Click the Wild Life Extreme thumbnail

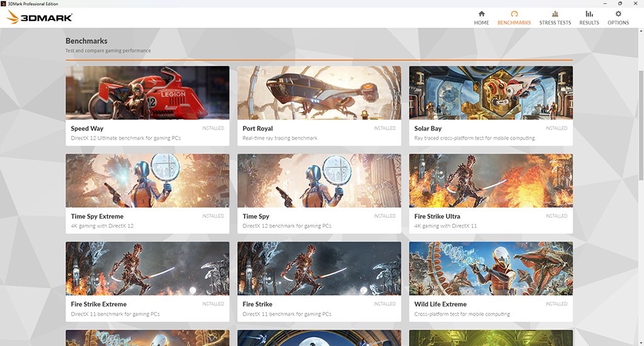pos(491,269)
